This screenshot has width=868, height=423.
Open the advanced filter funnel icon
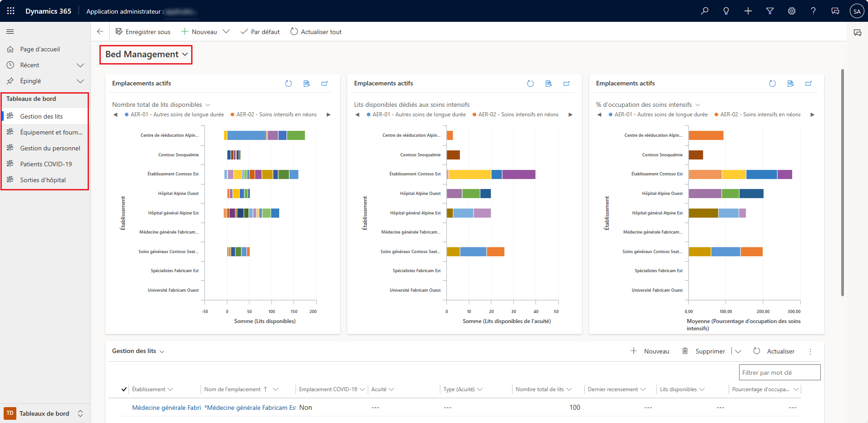(x=770, y=11)
